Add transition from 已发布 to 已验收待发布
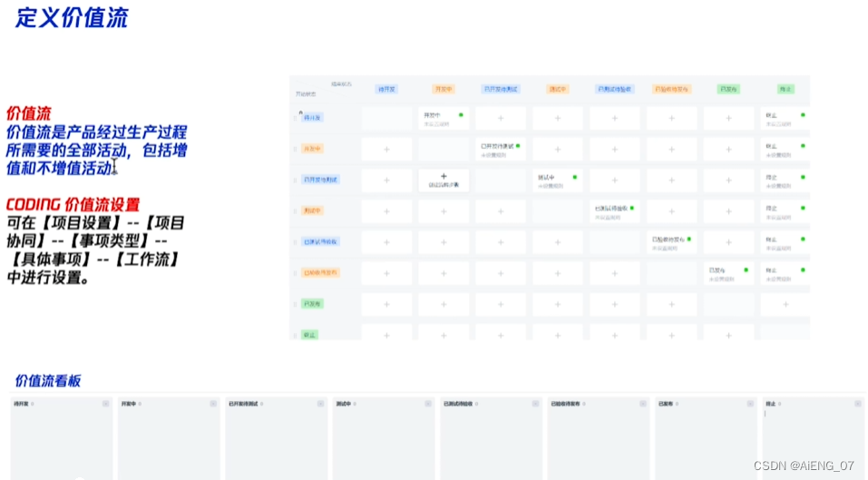The image size is (868, 480). pyautogui.click(x=671, y=305)
